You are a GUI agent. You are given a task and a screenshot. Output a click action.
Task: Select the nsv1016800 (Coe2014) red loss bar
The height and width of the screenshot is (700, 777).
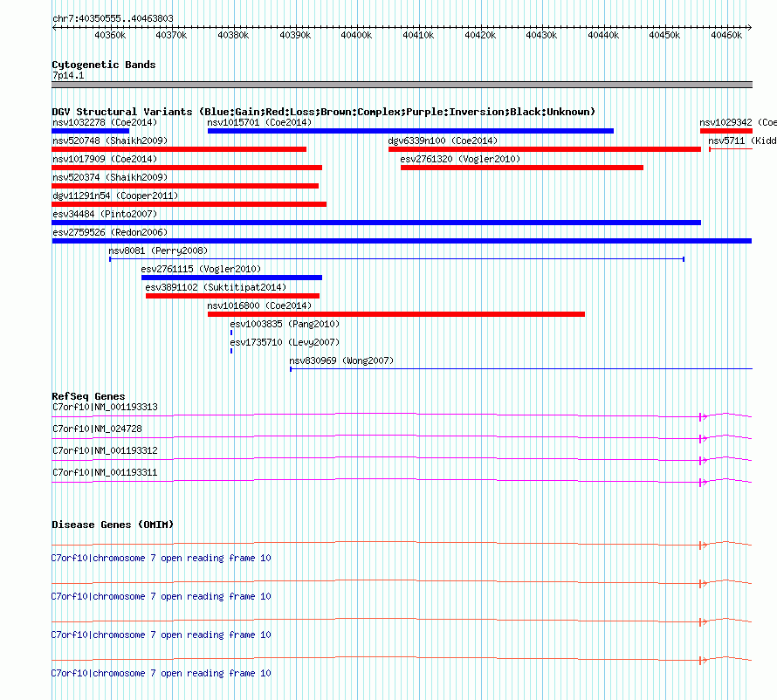click(x=396, y=314)
